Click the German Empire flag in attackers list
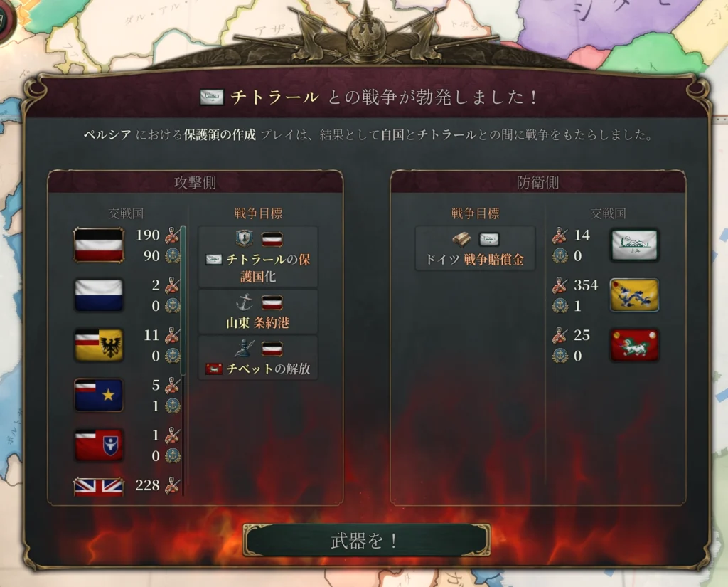Image resolution: width=728 pixels, height=587 pixels. click(x=99, y=245)
